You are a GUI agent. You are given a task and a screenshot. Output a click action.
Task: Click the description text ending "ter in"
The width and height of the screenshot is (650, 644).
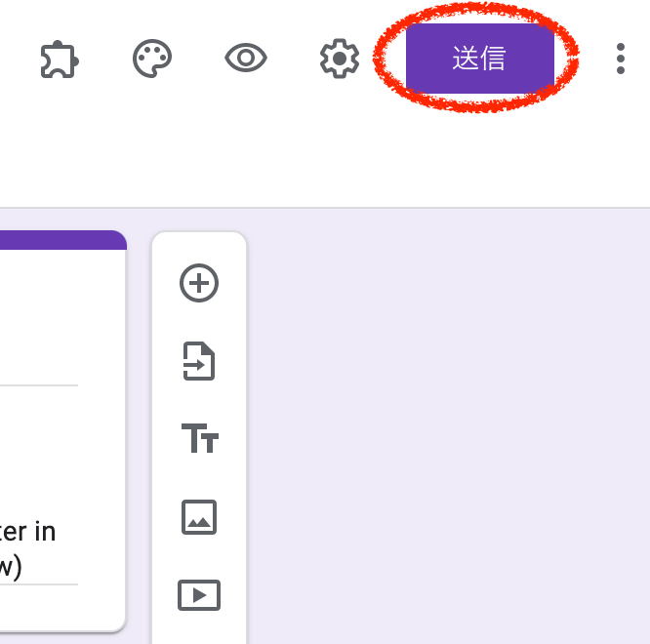pos(27,532)
